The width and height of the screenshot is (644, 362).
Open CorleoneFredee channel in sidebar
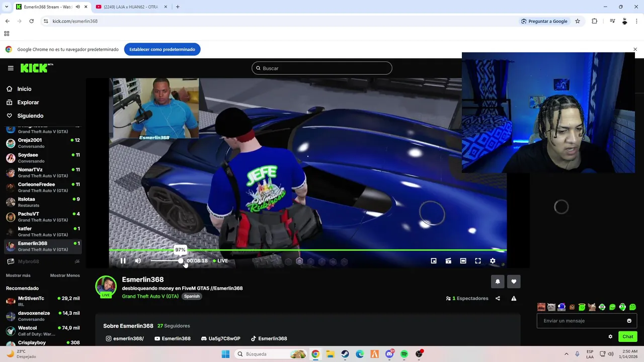[x=43, y=188]
